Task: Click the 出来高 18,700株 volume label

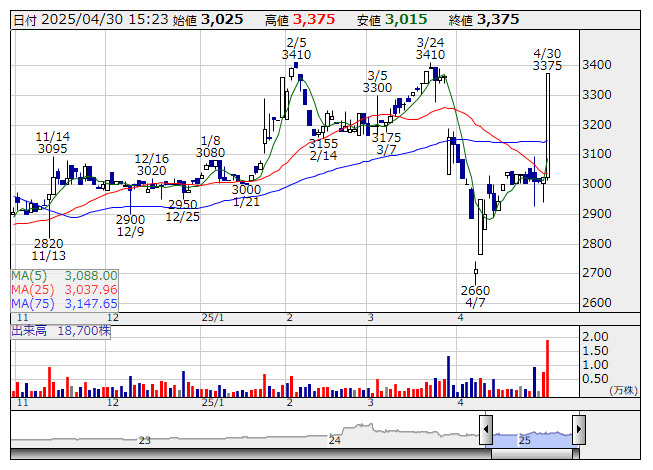Action: click(x=61, y=331)
